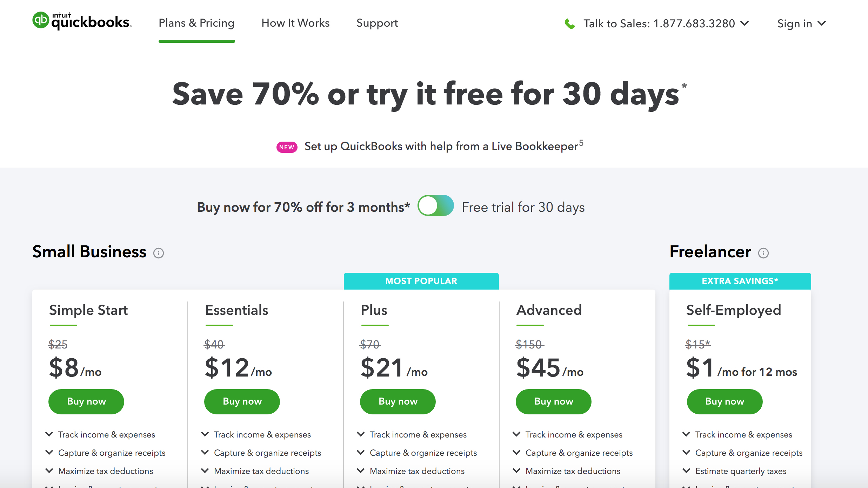Click the pink NEW badge
868x488 pixels.
287,147
